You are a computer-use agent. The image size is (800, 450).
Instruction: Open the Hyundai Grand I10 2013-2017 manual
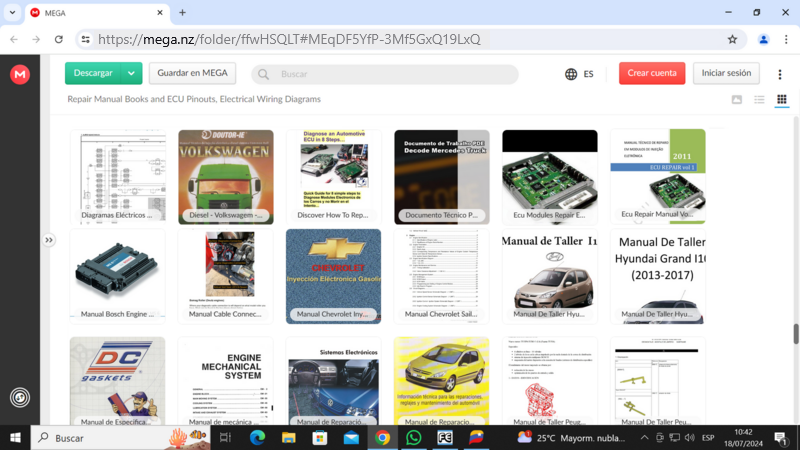pos(658,276)
